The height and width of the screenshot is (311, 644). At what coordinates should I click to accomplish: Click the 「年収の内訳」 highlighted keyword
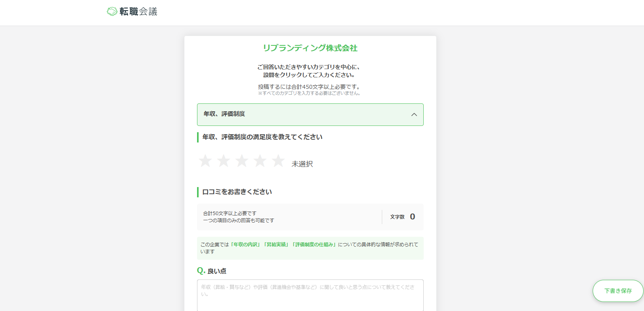point(246,245)
